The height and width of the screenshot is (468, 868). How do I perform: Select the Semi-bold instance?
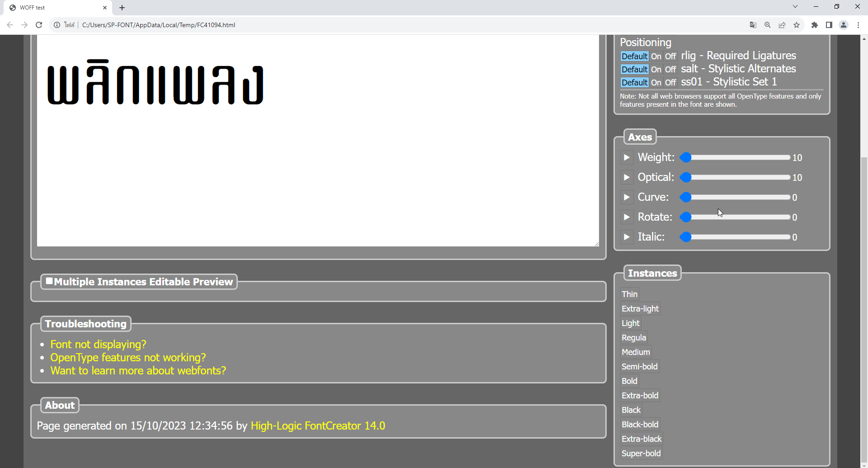640,366
